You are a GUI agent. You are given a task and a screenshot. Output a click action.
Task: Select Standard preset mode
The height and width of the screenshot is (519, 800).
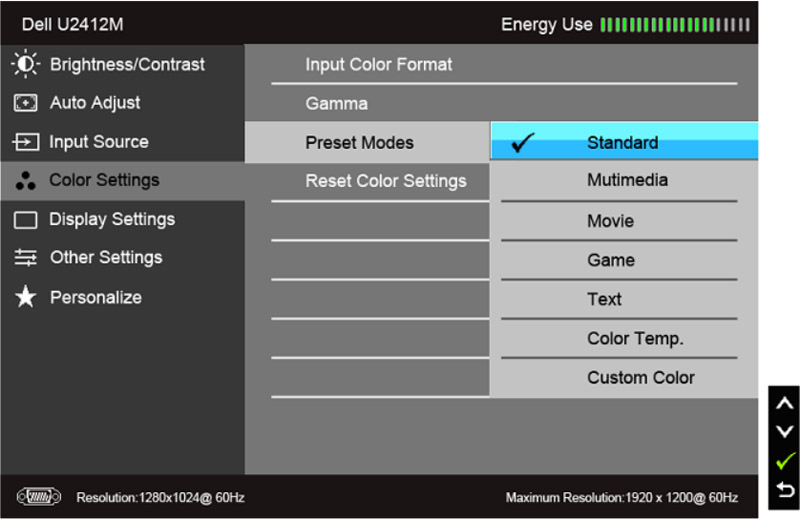[624, 141]
